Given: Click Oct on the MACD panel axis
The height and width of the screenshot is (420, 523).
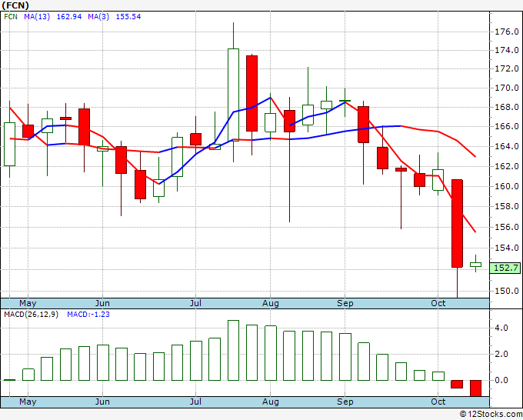Looking at the screenshot, I should [438, 402].
